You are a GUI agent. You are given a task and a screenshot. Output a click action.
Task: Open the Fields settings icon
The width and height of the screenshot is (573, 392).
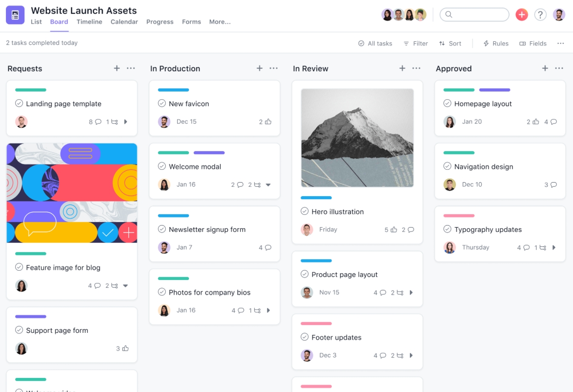click(522, 43)
